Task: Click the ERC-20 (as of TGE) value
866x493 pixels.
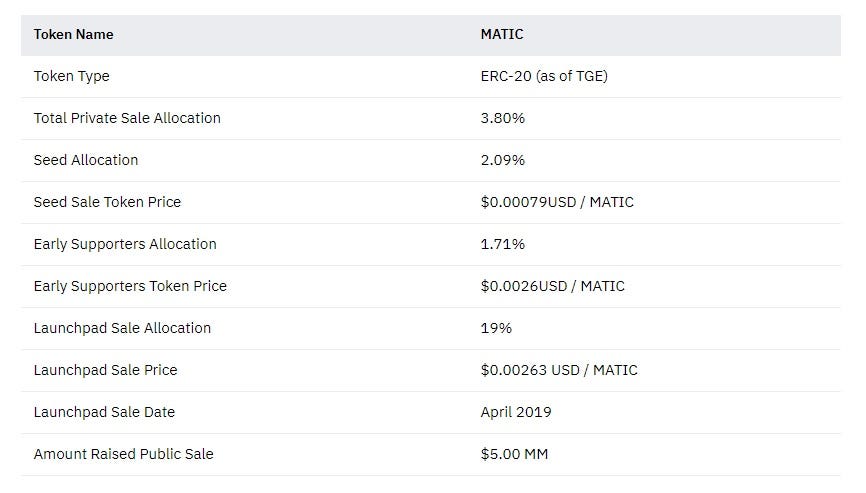Action: pos(543,76)
